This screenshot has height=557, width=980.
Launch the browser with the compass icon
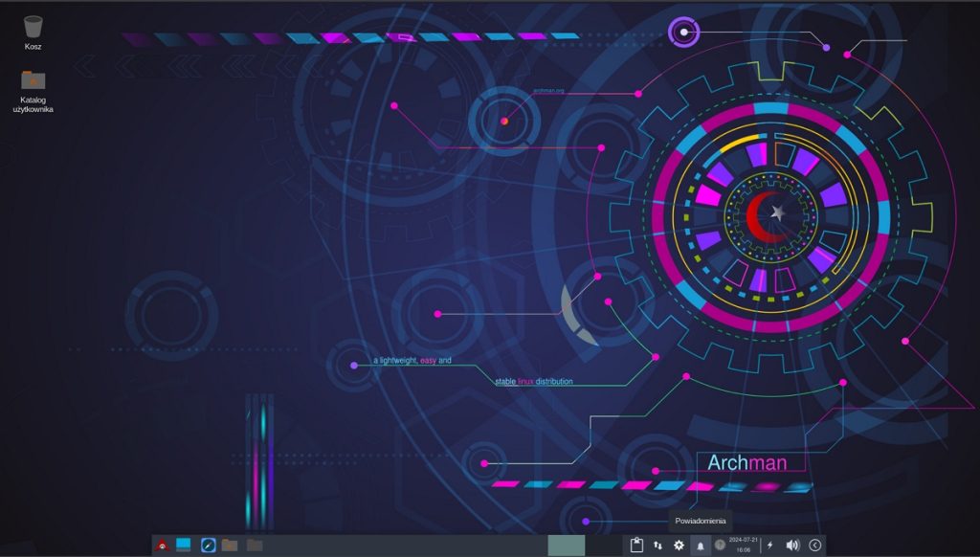[x=206, y=546]
